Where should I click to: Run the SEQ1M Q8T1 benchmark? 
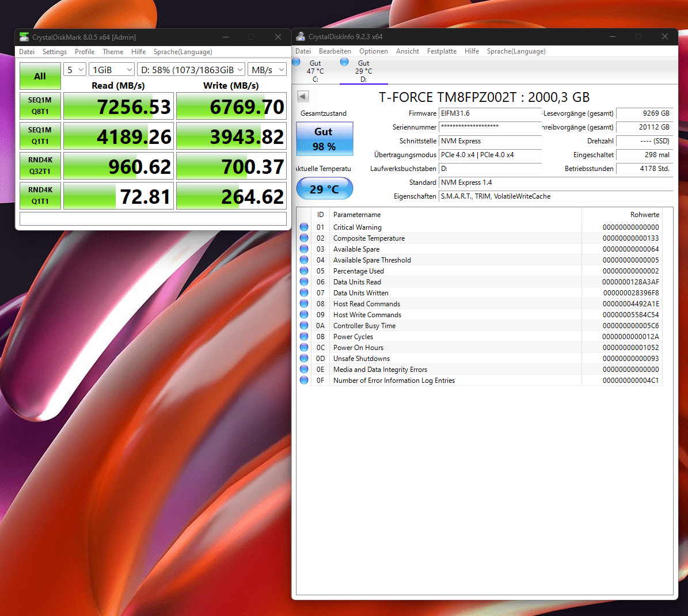pyautogui.click(x=40, y=106)
